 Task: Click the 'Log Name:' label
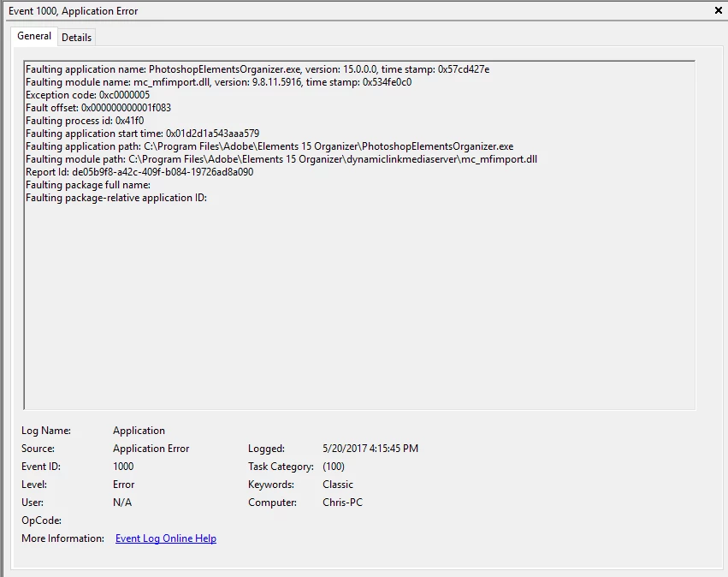pyautogui.click(x=46, y=431)
